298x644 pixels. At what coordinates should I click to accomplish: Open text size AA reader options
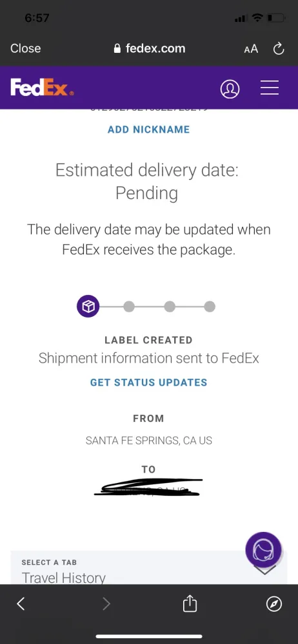(x=251, y=49)
